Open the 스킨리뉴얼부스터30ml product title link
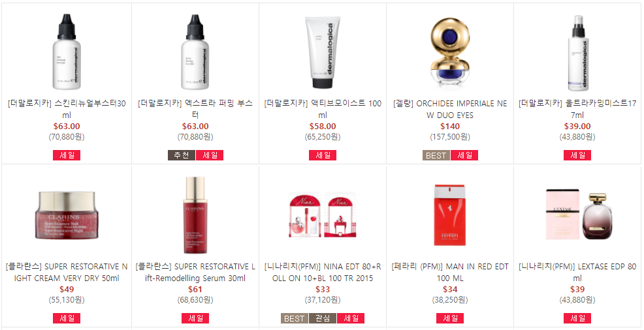 (x=67, y=109)
